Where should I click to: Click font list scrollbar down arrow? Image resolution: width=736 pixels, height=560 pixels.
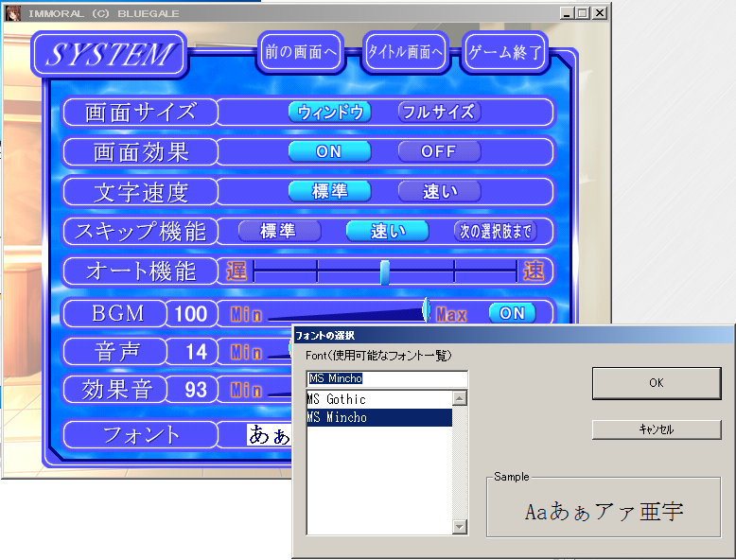pyautogui.click(x=459, y=527)
